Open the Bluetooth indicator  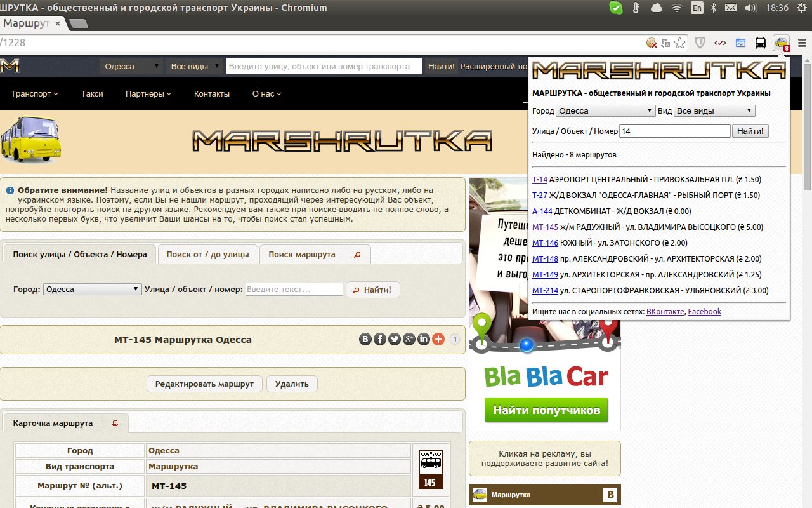(x=714, y=8)
